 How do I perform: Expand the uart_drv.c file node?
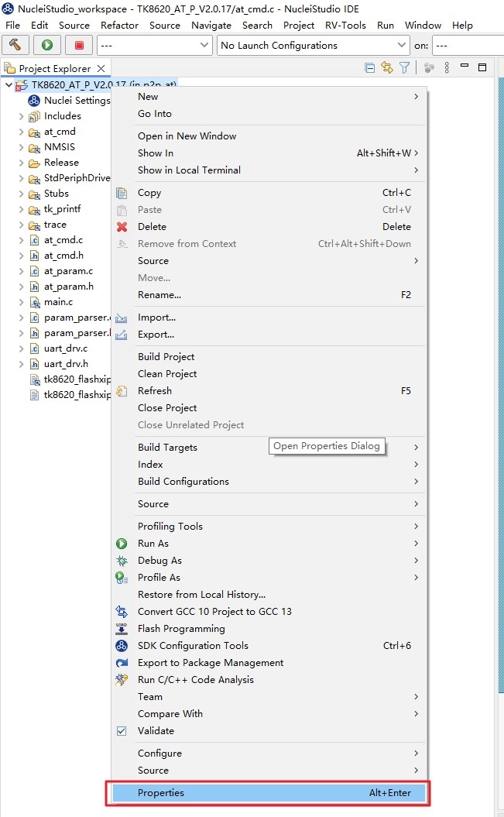click(x=22, y=348)
